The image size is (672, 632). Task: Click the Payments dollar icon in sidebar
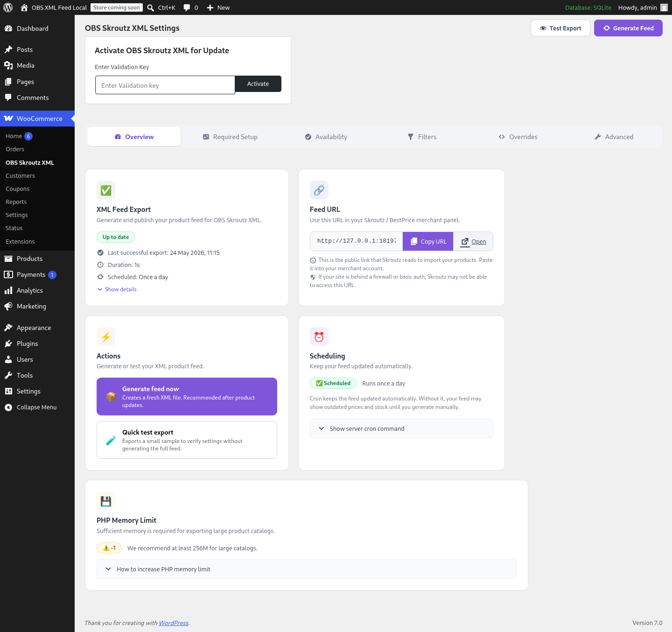pyautogui.click(x=8, y=274)
